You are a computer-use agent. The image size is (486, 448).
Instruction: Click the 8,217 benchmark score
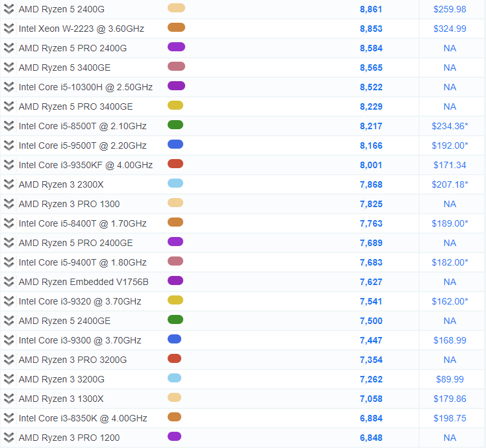371,126
